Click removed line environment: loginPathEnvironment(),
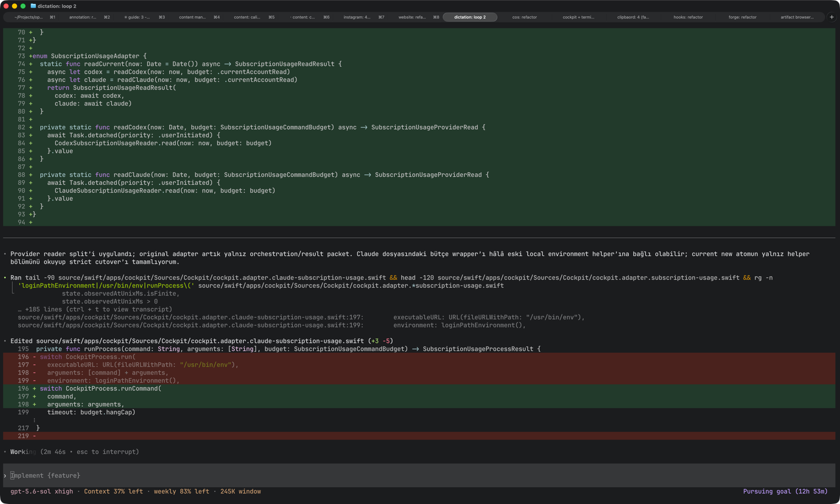The width and height of the screenshot is (840, 504). click(113, 381)
